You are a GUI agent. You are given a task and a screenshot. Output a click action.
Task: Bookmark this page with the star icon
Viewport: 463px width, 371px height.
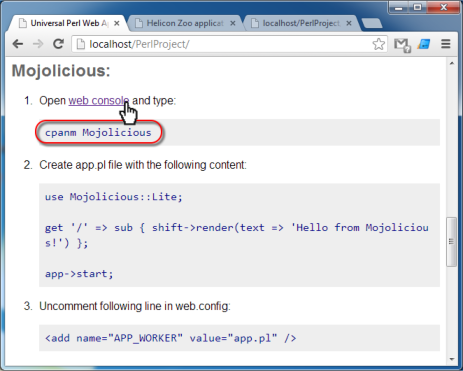pos(378,44)
